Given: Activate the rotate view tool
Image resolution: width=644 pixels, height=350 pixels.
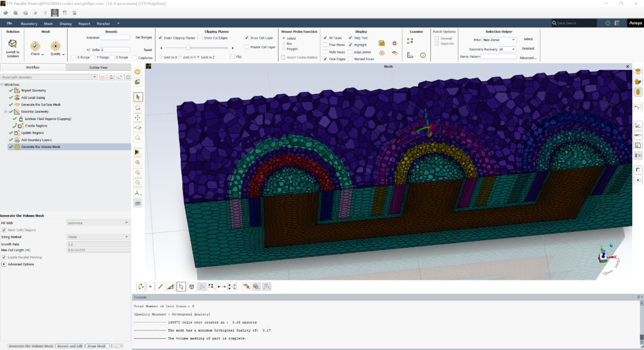Looking at the screenshot, I should pos(137,107).
